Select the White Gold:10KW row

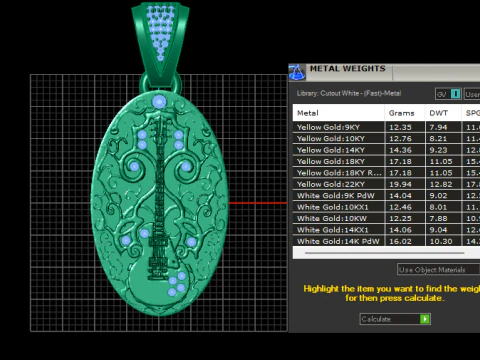[x=386, y=218]
